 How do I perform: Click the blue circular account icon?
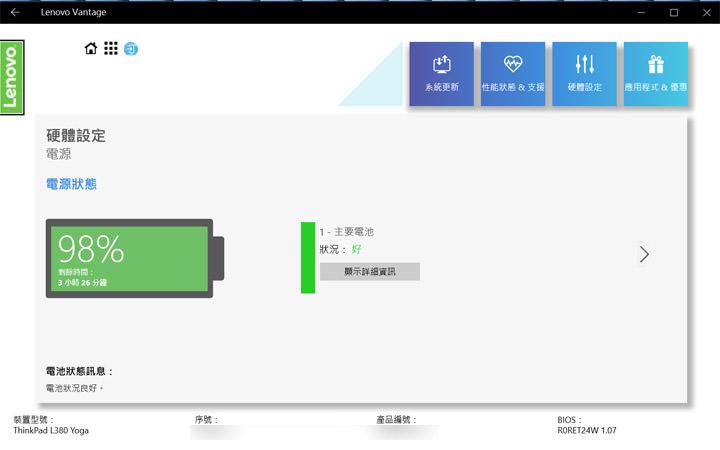[131, 49]
